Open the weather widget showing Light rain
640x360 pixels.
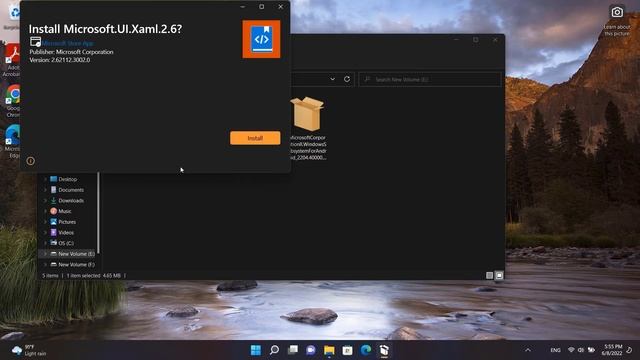tap(29, 350)
